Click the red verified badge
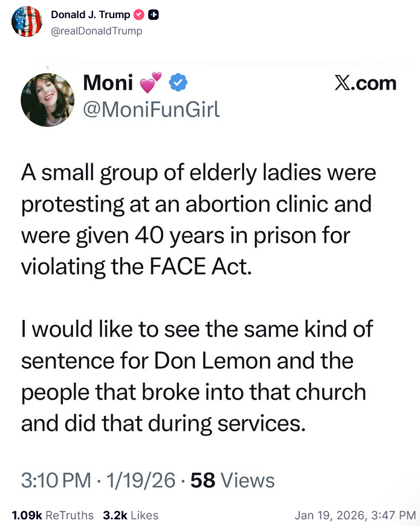 pyautogui.click(x=137, y=15)
